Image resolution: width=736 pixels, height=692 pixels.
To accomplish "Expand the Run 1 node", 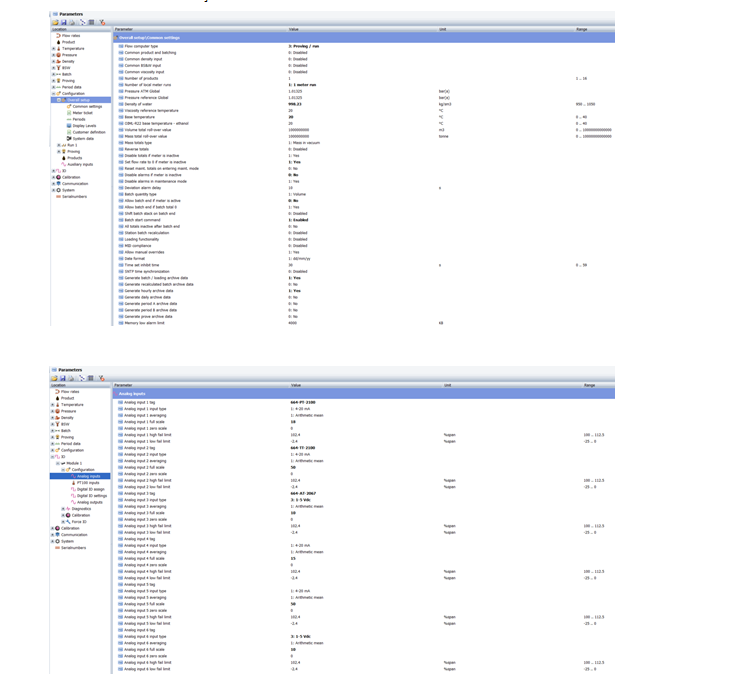I will [x=59, y=145].
